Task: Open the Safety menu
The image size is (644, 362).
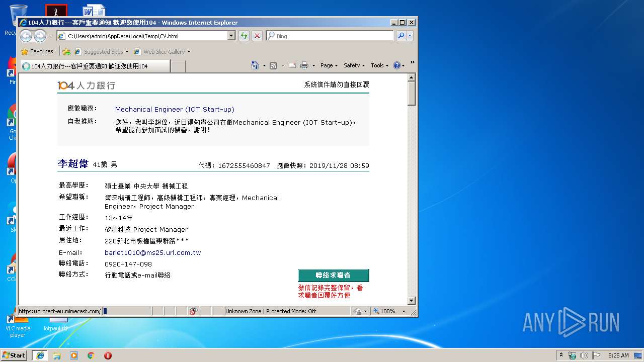Action: pyautogui.click(x=354, y=65)
